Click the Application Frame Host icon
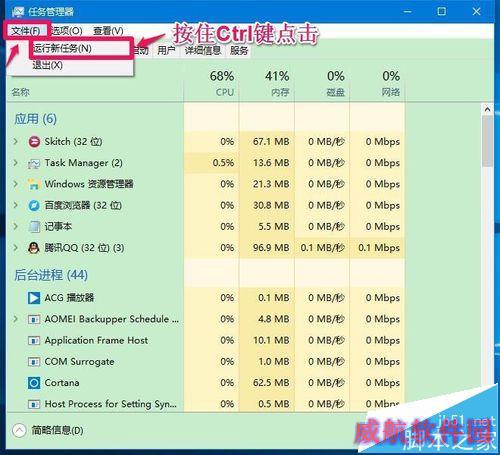 coord(34,341)
